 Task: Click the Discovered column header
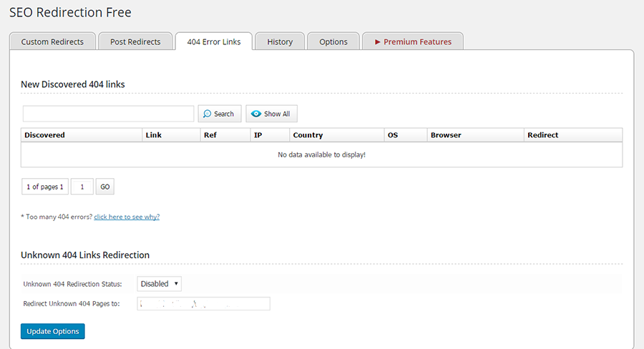(82, 135)
